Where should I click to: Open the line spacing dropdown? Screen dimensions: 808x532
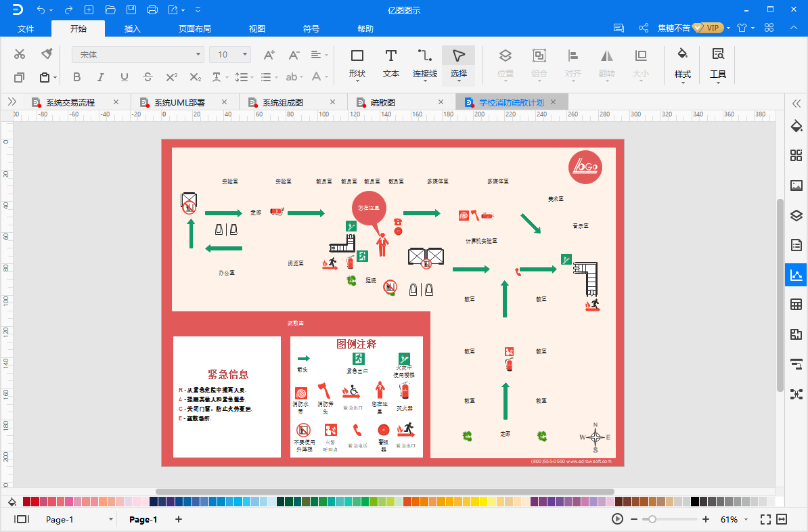tap(244, 76)
